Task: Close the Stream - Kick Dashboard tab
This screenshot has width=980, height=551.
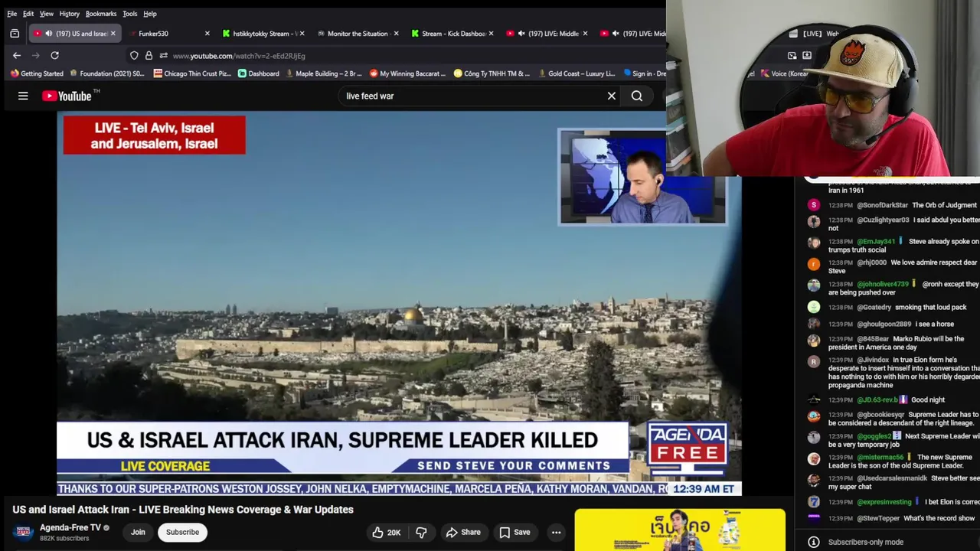Action: 491,34
